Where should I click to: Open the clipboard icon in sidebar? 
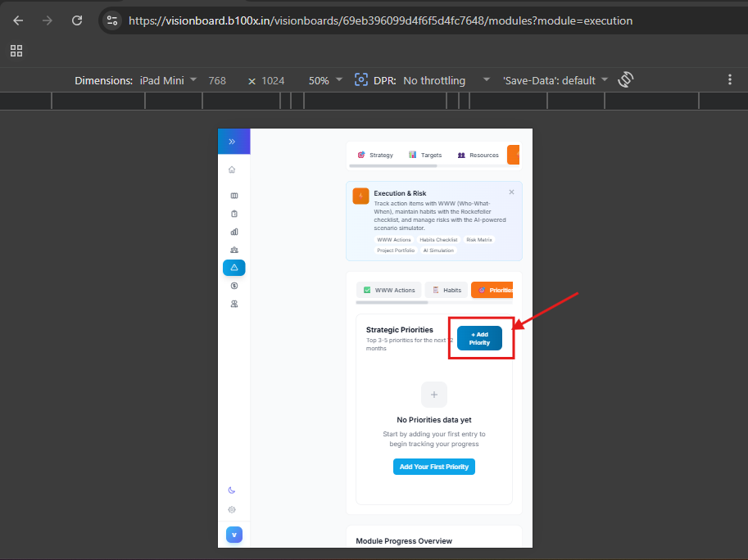(x=234, y=214)
